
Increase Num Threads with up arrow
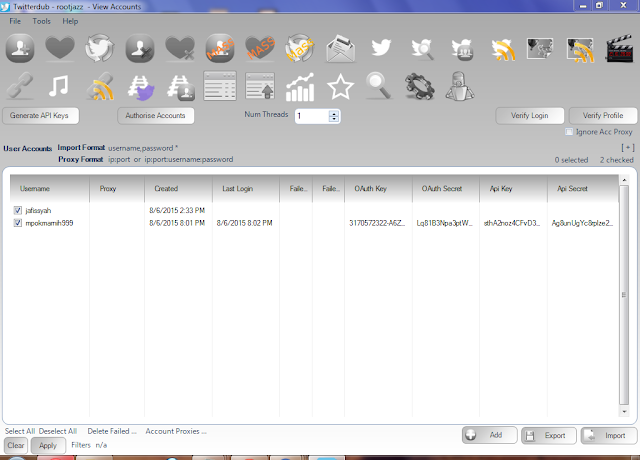point(334,113)
